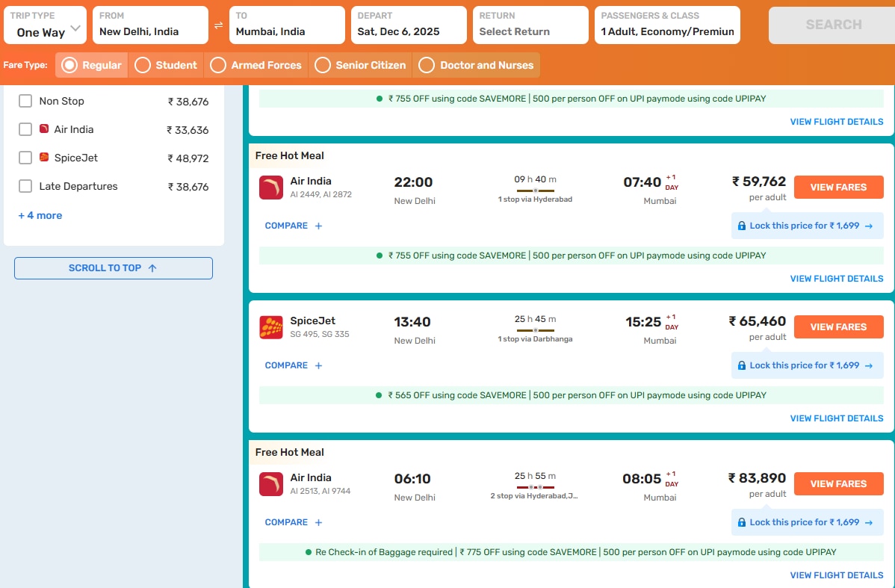Open the Trip Type One Way dropdown
Viewport: 895px width, 588px height.
point(45,25)
